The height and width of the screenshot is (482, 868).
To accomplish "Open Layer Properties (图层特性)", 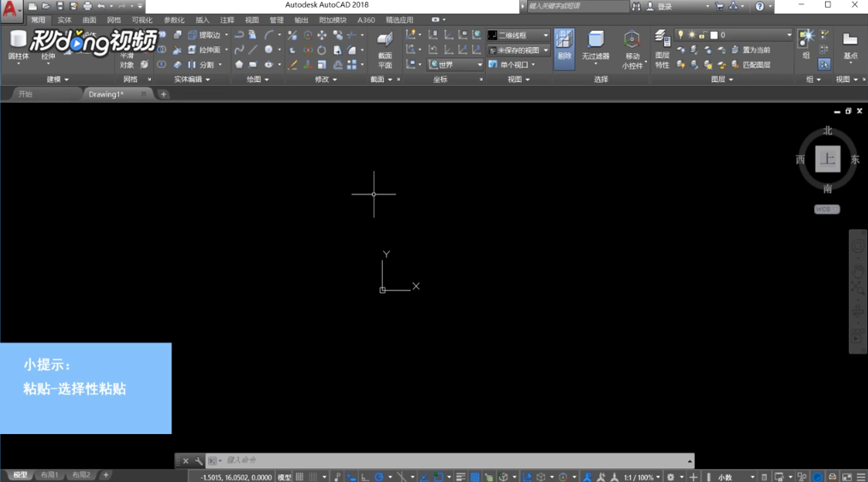I will [x=662, y=50].
